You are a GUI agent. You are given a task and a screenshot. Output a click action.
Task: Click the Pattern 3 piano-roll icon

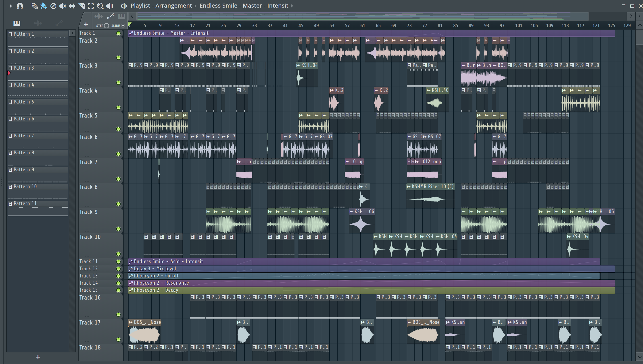pos(10,68)
